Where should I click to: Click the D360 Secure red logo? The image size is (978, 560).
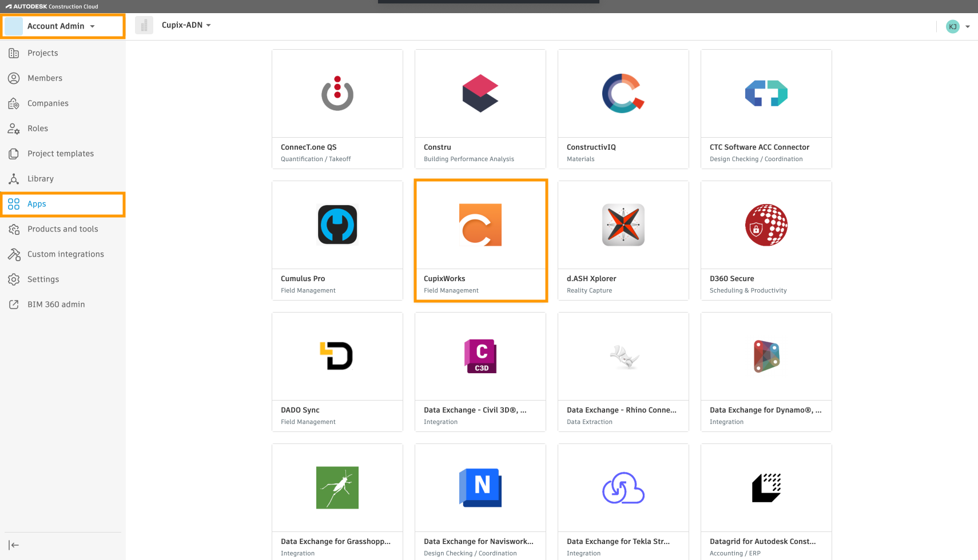pyautogui.click(x=766, y=225)
